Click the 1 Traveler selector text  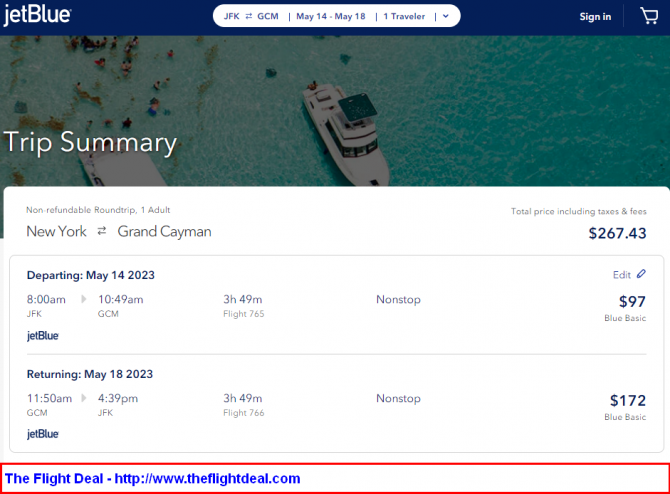tap(404, 16)
